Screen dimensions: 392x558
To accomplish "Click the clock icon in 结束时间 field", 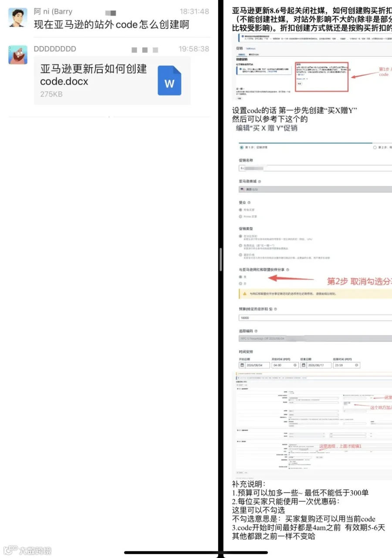I will coord(356,365).
